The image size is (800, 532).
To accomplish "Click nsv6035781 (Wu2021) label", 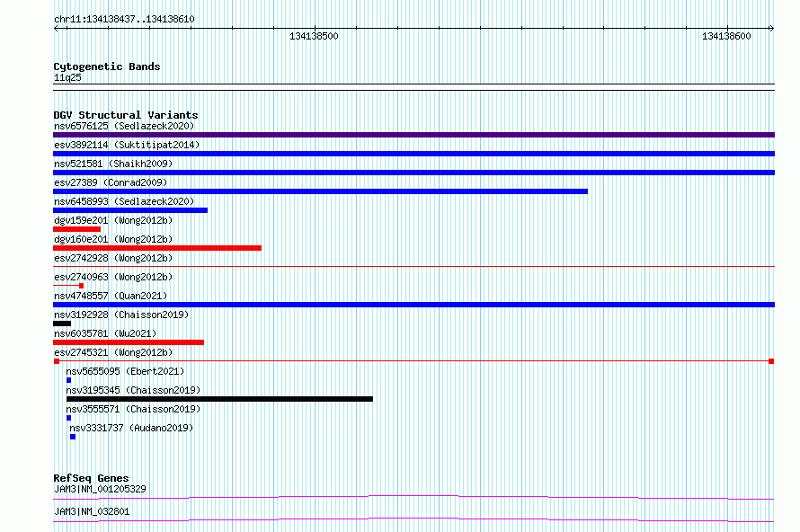I will point(105,333).
